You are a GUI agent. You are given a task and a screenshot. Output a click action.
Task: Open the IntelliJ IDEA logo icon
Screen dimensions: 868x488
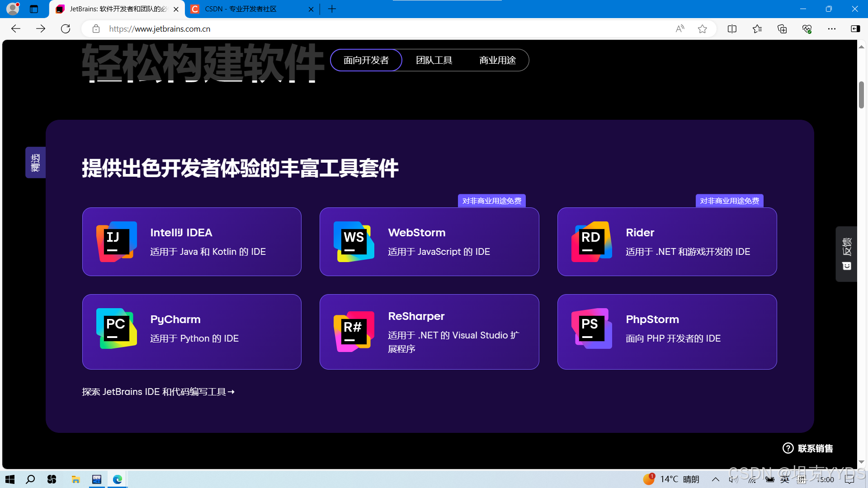point(117,242)
